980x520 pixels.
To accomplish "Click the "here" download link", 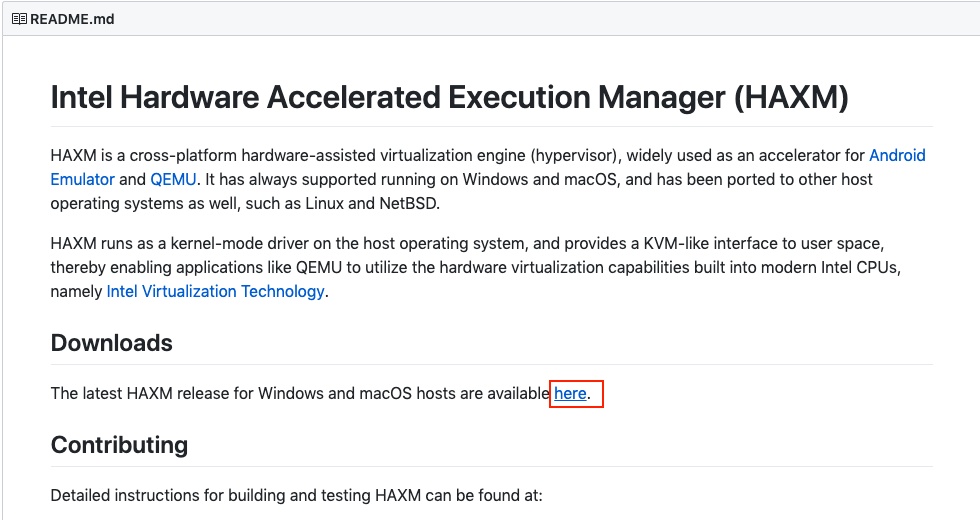I will pos(570,394).
